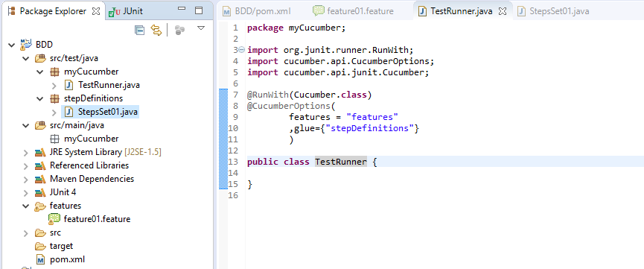Viewport: 644px width, 269px height.
Task: Select feature01.feature in the tree
Action: [x=97, y=219]
